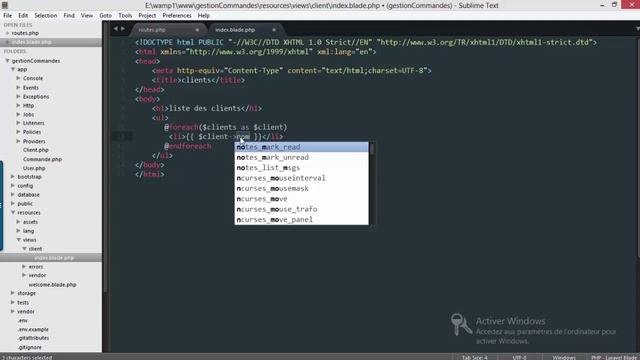Open routes.php in Open Files list

coord(25,33)
